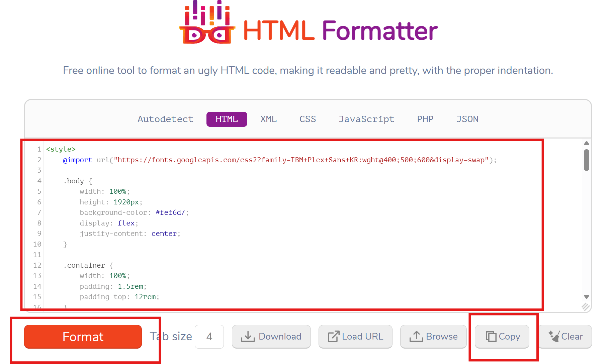This screenshot has height=364, width=610.
Task: Select the PHP tab
Action: [425, 119]
